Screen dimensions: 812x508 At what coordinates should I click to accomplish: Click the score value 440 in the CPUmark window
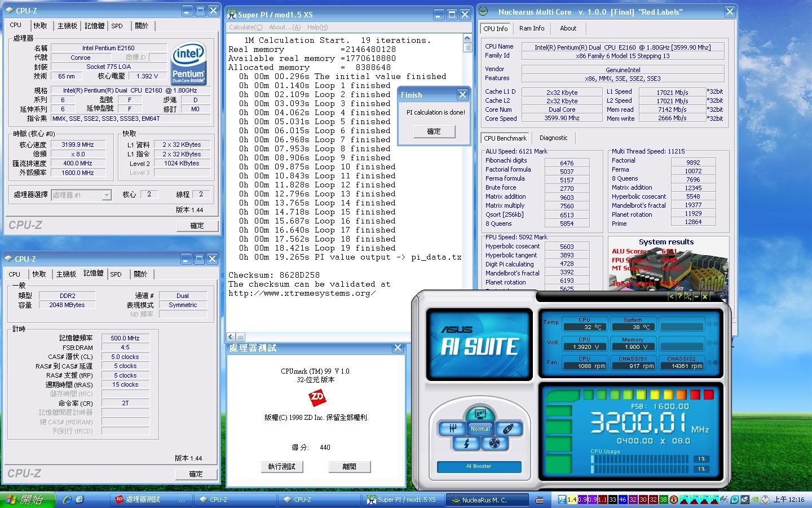click(x=325, y=448)
